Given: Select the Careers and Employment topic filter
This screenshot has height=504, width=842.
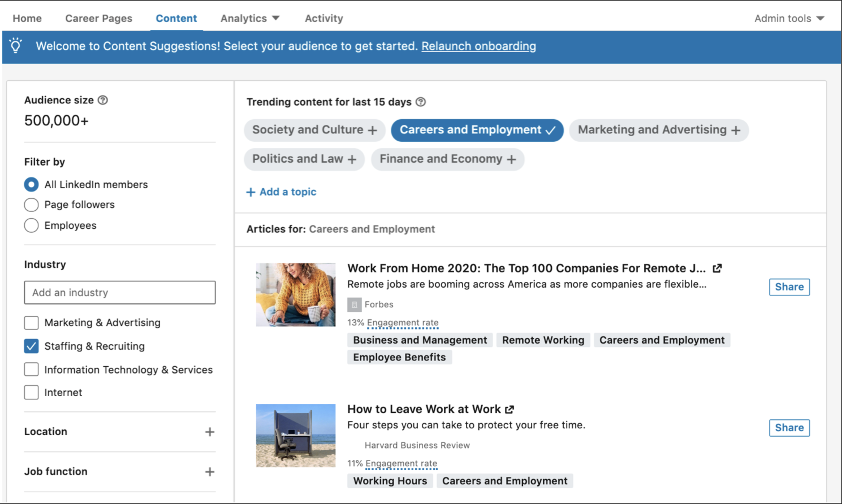Looking at the screenshot, I should 477,129.
